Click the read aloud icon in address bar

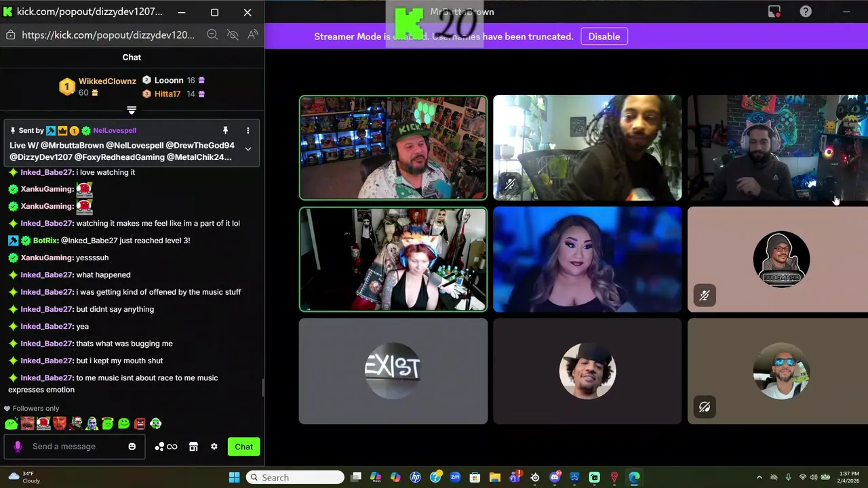(x=253, y=35)
